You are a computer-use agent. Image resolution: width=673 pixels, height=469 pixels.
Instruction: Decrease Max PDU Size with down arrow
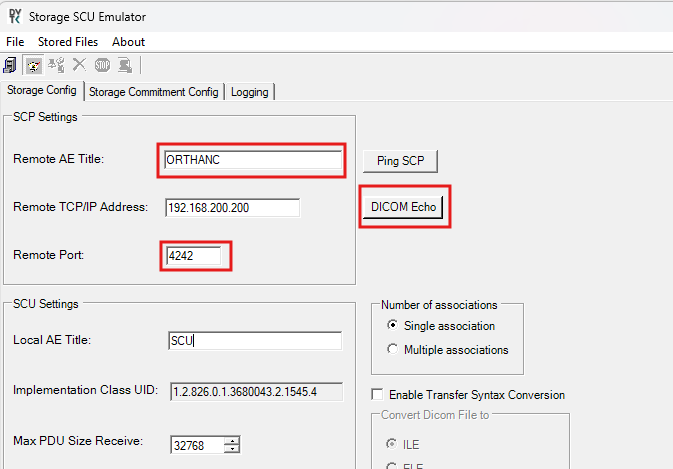point(233,449)
